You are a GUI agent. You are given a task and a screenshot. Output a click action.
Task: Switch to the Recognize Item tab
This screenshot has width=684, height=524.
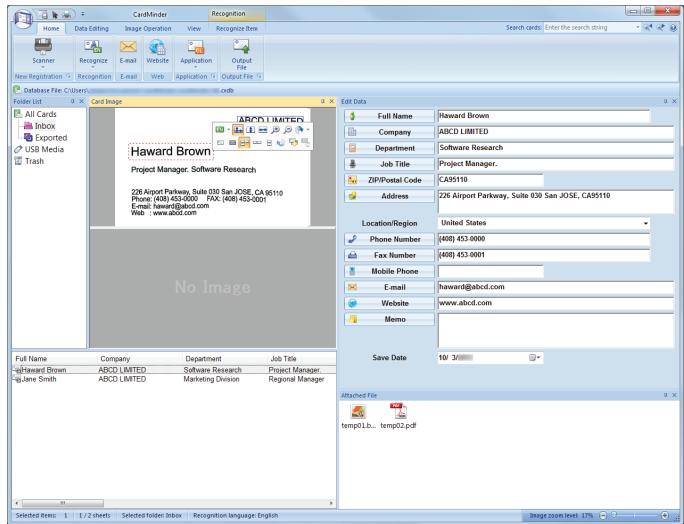tap(237, 28)
